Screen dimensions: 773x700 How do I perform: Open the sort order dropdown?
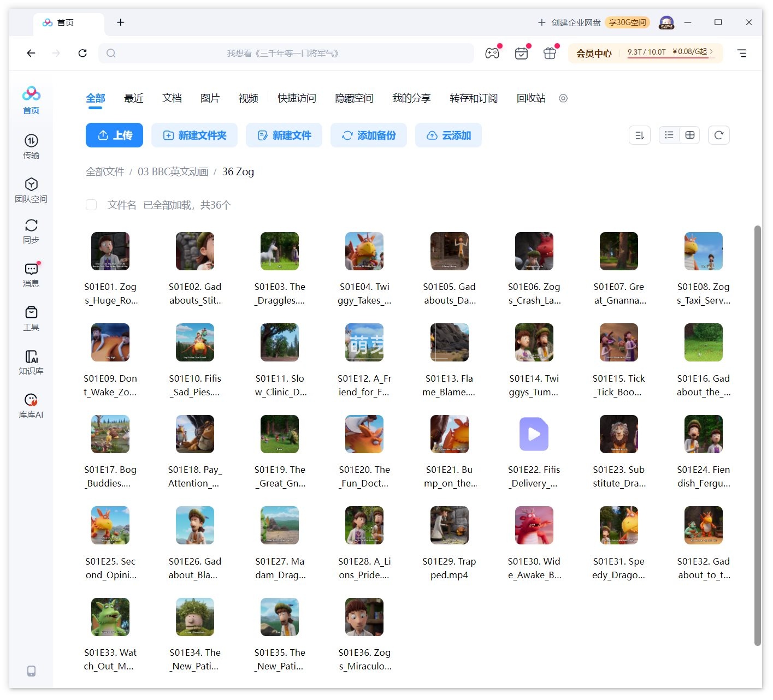(x=640, y=135)
